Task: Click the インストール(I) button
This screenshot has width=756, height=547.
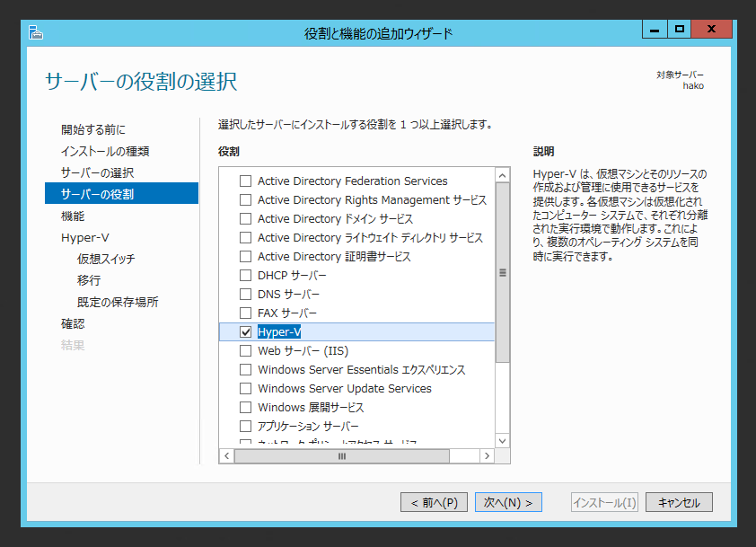Action: tap(604, 502)
